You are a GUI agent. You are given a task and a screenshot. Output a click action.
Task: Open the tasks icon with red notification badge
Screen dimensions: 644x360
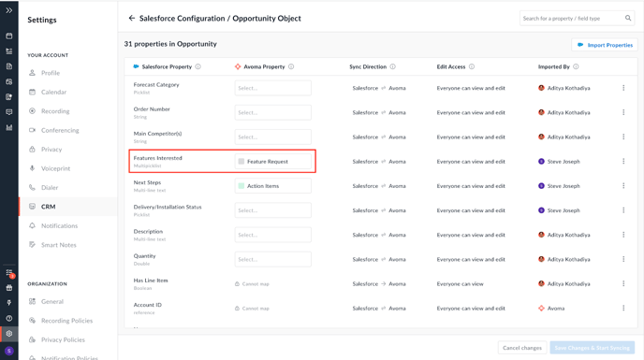tap(10, 273)
